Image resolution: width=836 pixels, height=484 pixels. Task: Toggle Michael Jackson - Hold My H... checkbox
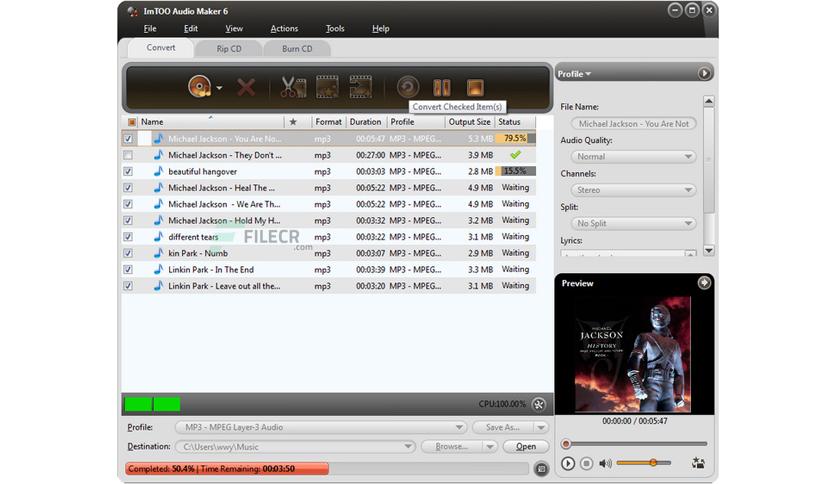point(128,221)
